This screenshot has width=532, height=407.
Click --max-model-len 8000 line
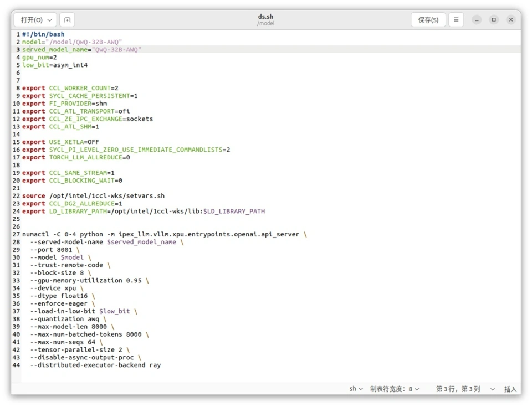pos(72,327)
